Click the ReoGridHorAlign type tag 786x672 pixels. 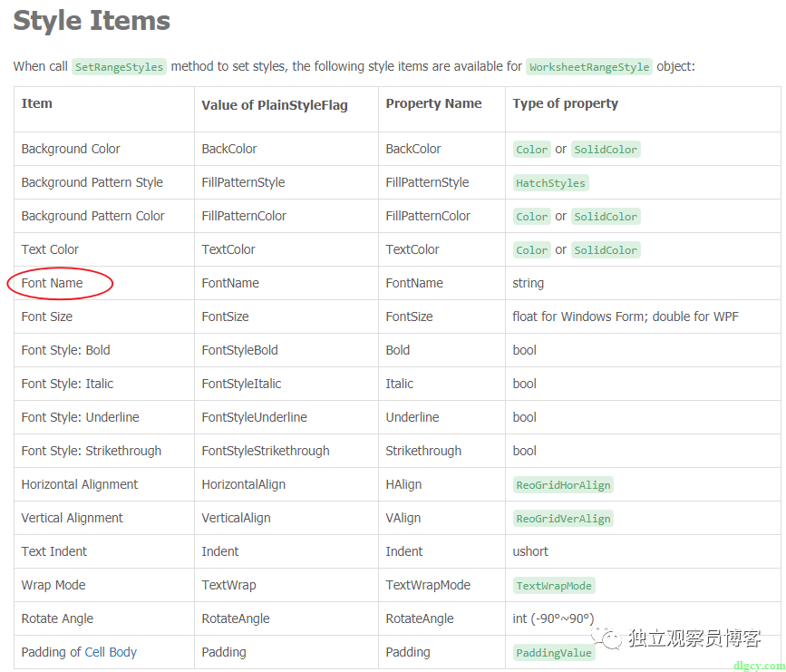[563, 484]
